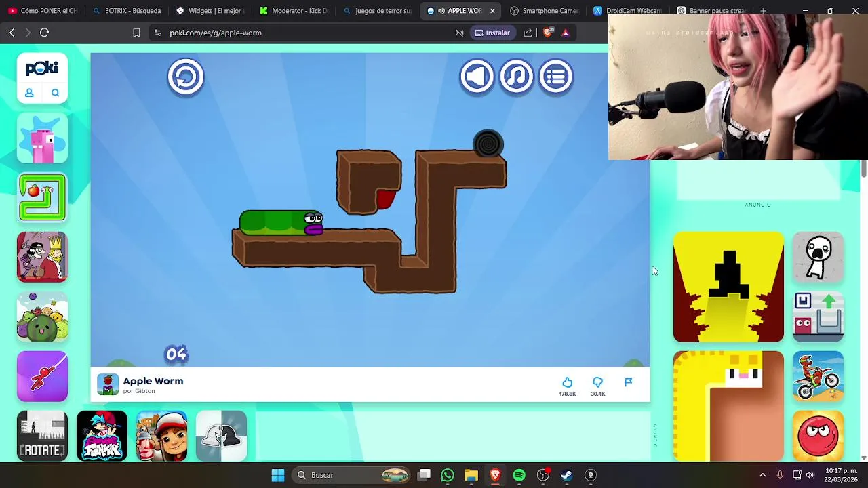Screen dimensions: 868x488
Task: Open the red stickman purple game thumbnail
Action: coord(42,377)
